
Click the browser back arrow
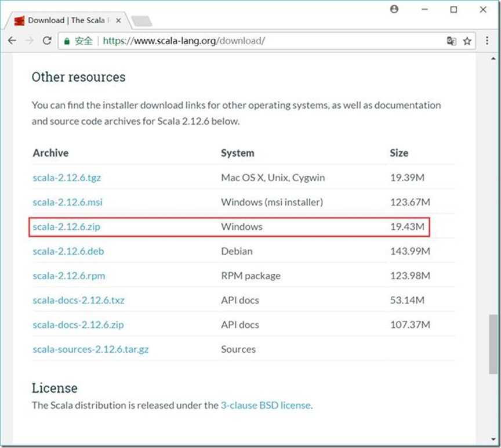12,41
